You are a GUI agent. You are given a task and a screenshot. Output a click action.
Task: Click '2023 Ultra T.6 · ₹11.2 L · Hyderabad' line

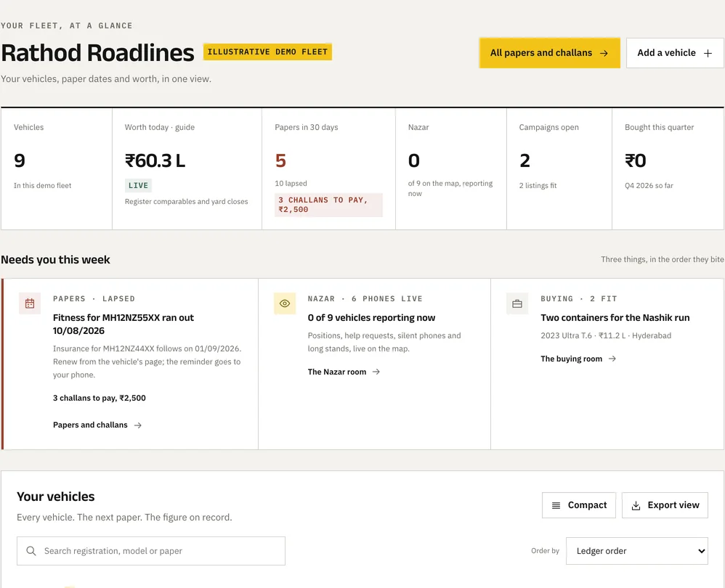pos(606,336)
